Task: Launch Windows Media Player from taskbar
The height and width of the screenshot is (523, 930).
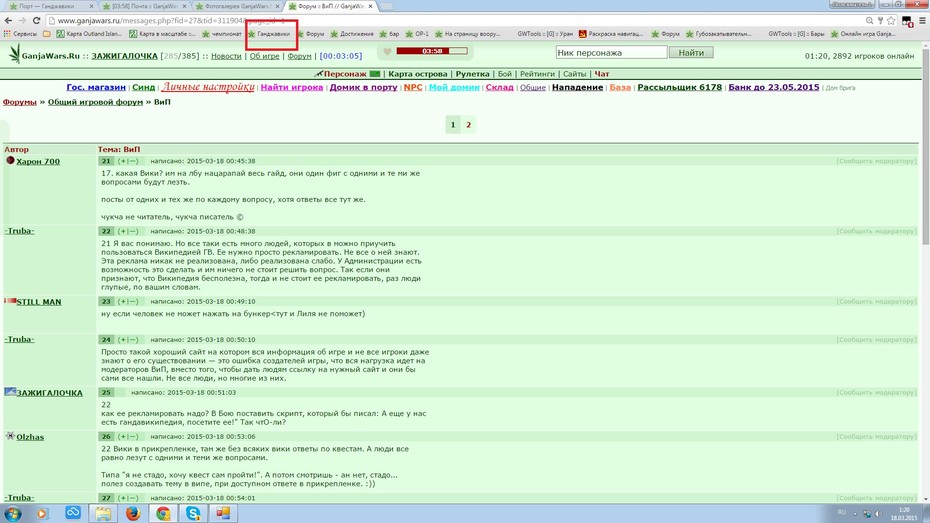Action: pos(42,514)
